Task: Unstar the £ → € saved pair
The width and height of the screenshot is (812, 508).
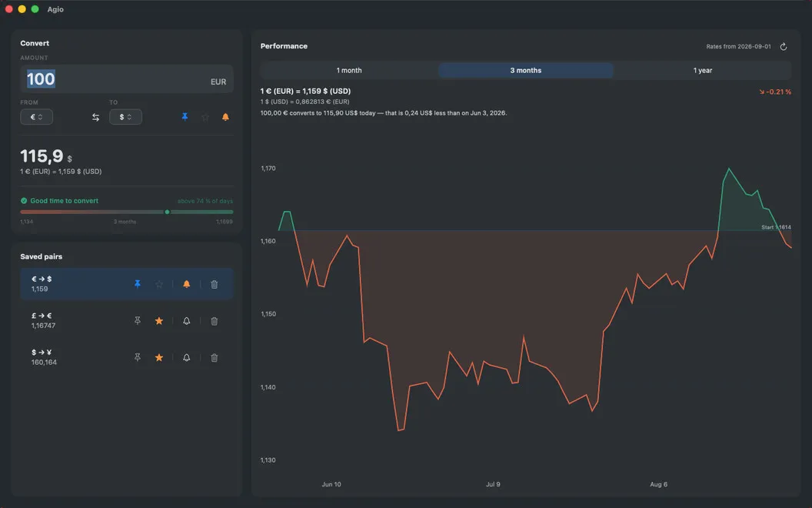Action: (x=159, y=321)
